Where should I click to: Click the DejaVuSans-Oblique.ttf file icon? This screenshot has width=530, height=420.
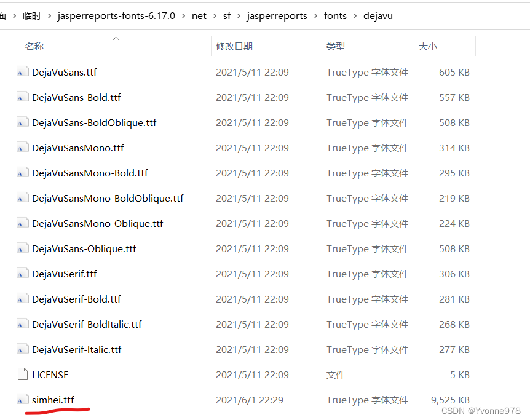coord(22,248)
